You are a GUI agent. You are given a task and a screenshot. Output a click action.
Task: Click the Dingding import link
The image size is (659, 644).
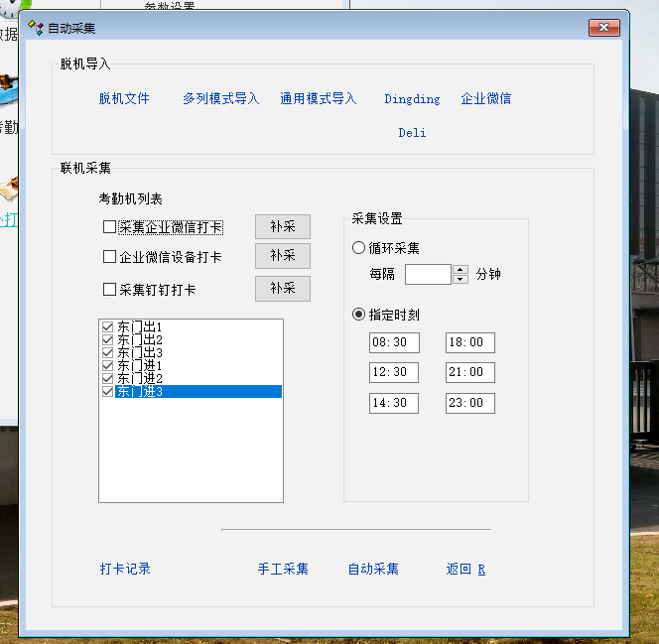click(412, 99)
